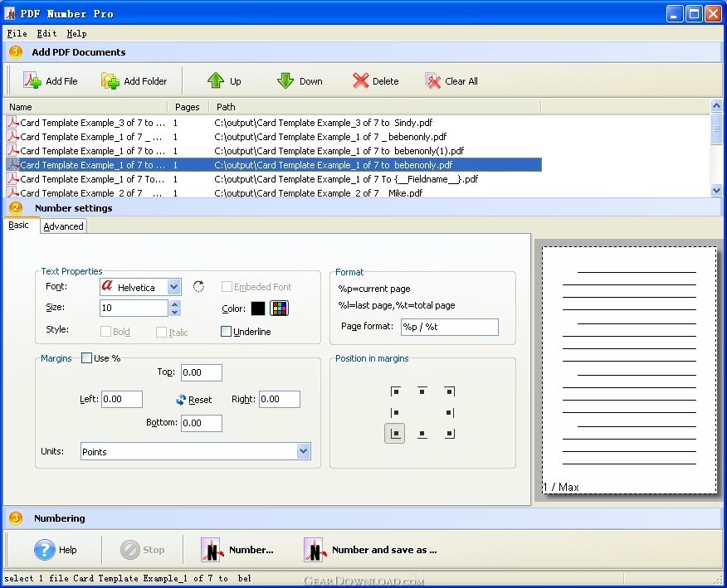Image resolution: width=727 pixels, height=588 pixels.
Task: Open the Help menu
Action: coord(76,33)
